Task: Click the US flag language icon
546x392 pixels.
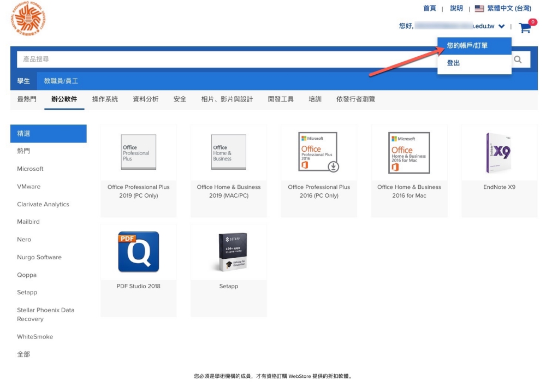Action: tap(479, 8)
